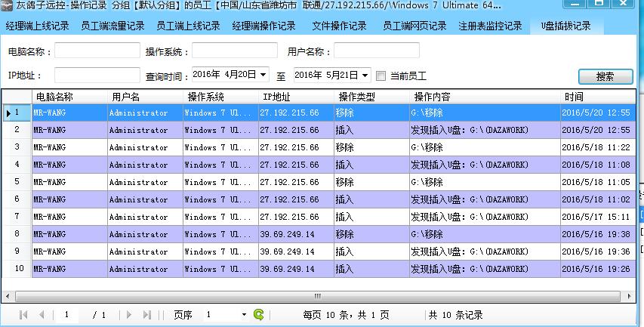Select row 1 arrow indicator
644x327 pixels.
coord(8,113)
